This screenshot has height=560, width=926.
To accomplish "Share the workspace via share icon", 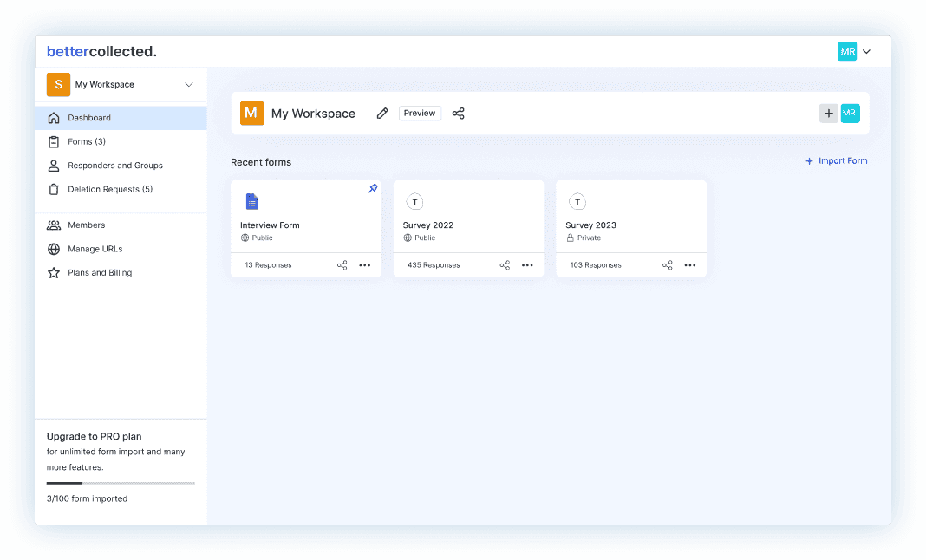I will click(459, 113).
